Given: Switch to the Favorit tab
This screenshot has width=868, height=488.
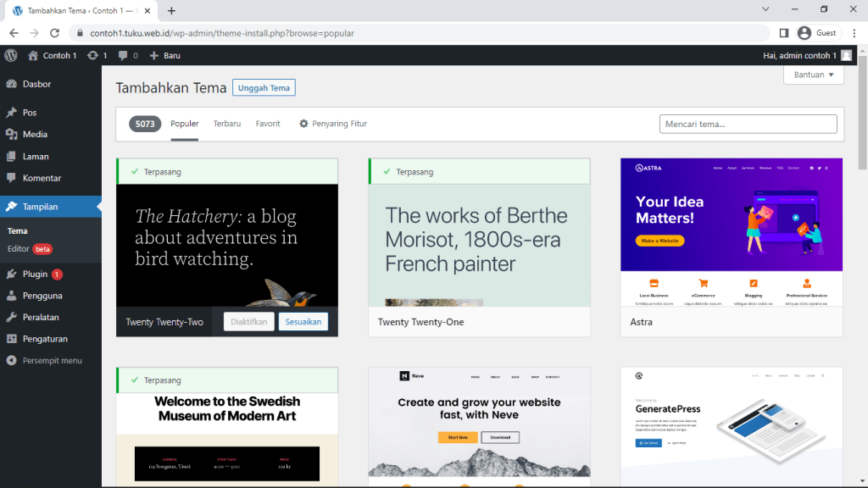Looking at the screenshot, I should click(x=268, y=124).
